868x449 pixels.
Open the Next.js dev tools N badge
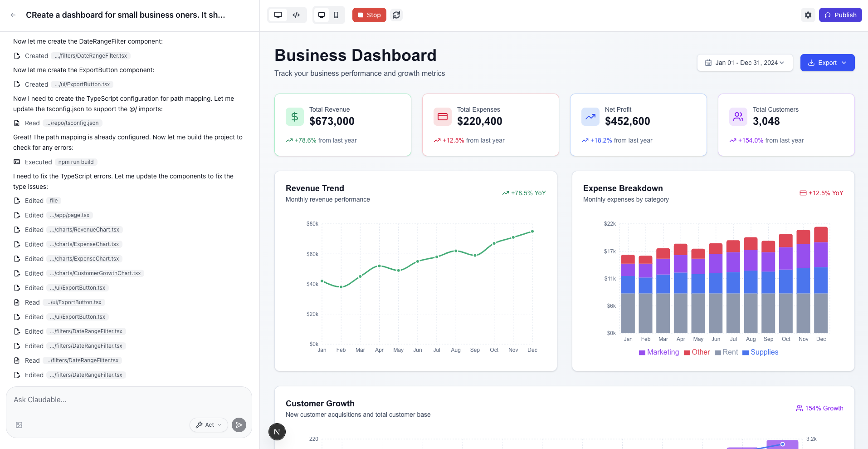[x=277, y=432]
